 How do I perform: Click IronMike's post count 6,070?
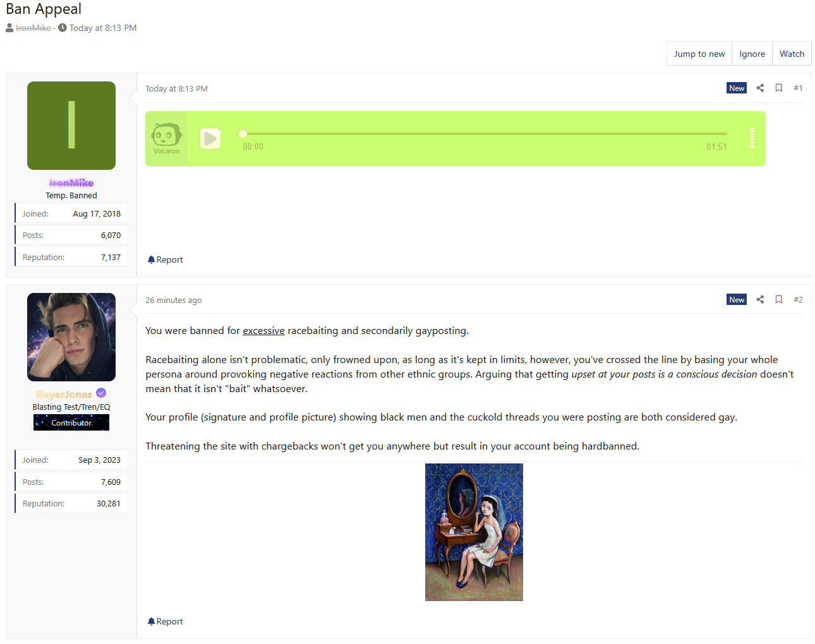(111, 236)
